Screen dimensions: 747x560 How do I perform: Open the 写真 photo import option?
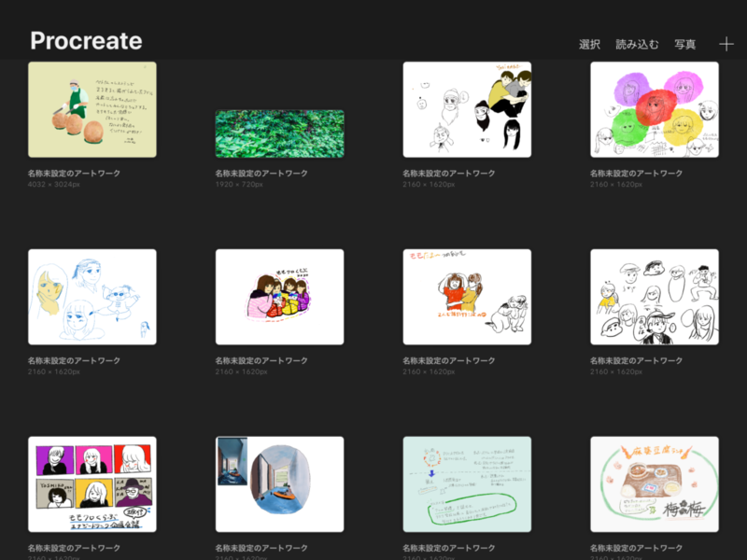(685, 44)
